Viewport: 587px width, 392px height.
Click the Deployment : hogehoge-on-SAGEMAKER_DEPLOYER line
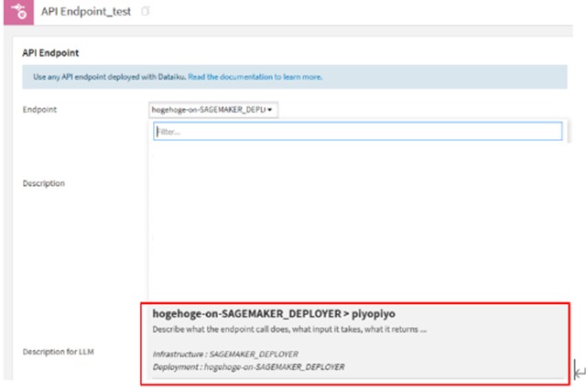[248, 367]
